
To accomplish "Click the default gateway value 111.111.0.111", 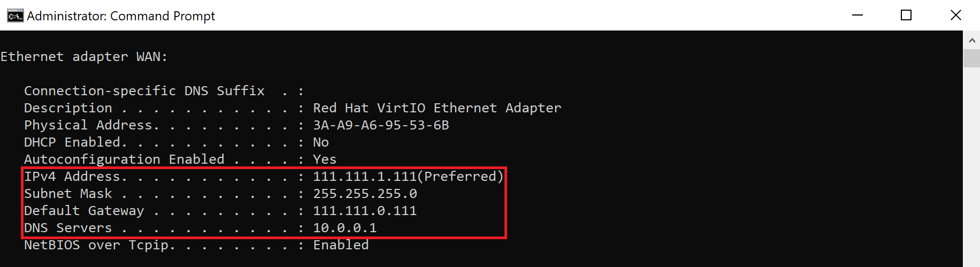I will point(365,211).
